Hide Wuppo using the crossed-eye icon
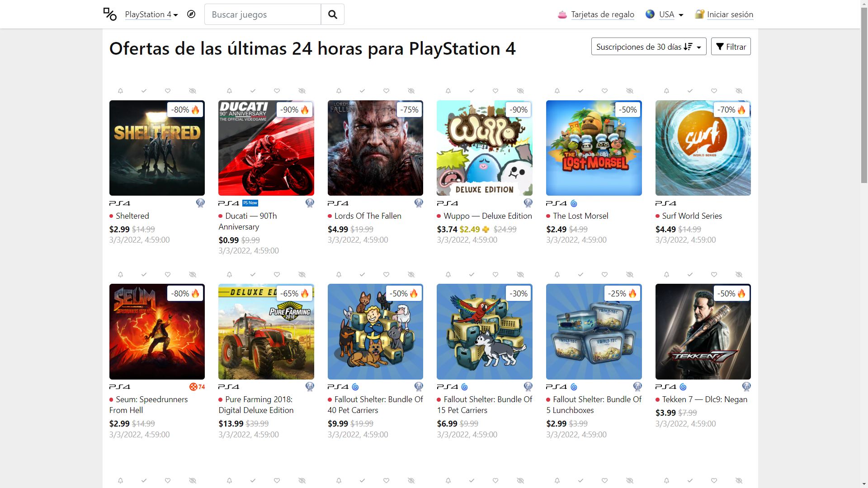Image resolution: width=868 pixels, height=488 pixels. (520, 91)
